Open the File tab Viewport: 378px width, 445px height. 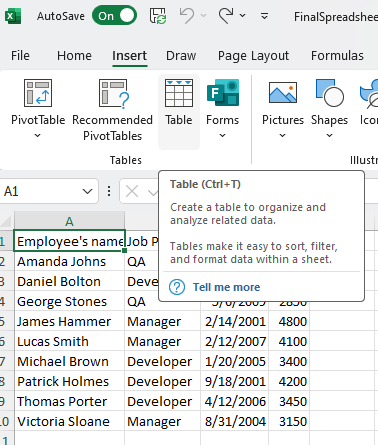tap(20, 55)
